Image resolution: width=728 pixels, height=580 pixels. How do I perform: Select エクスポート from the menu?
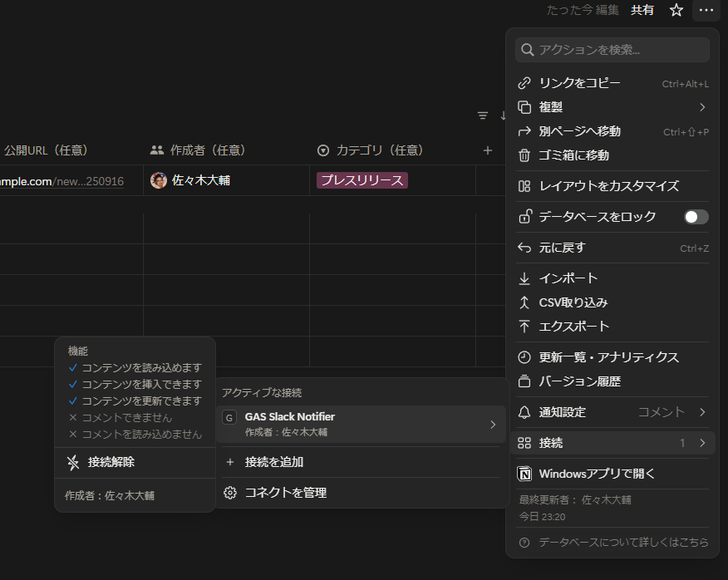[x=574, y=327]
